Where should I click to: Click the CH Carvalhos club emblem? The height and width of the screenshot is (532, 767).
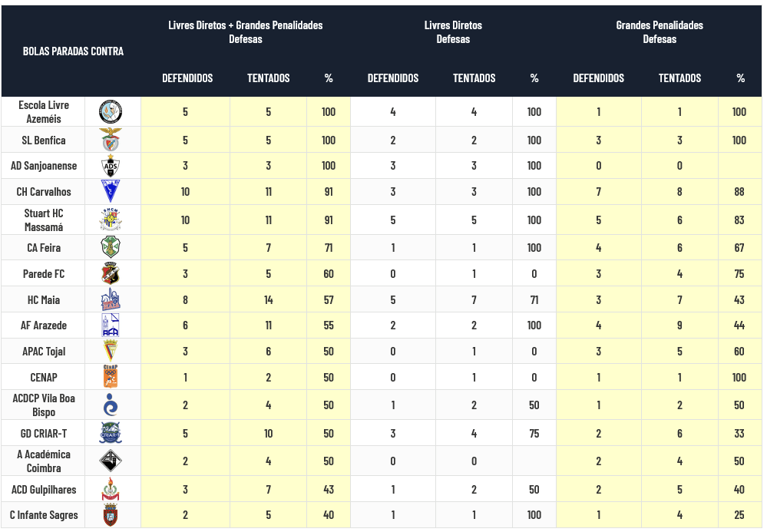coord(111,191)
